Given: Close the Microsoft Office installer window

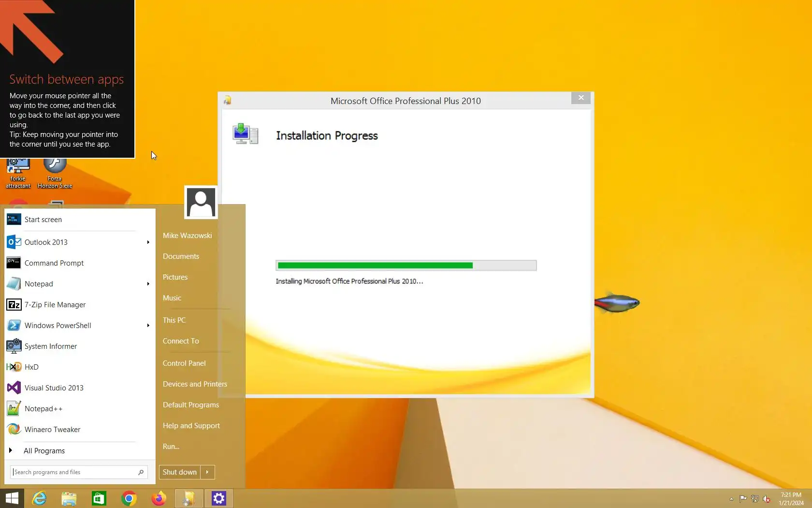Looking at the screenshot, I should [x=581, y=98].
